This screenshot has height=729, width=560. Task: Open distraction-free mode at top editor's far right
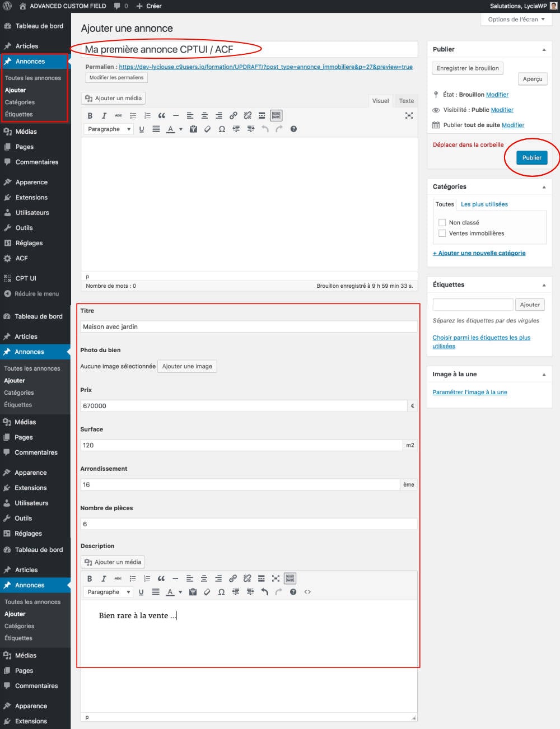(409, 115)
